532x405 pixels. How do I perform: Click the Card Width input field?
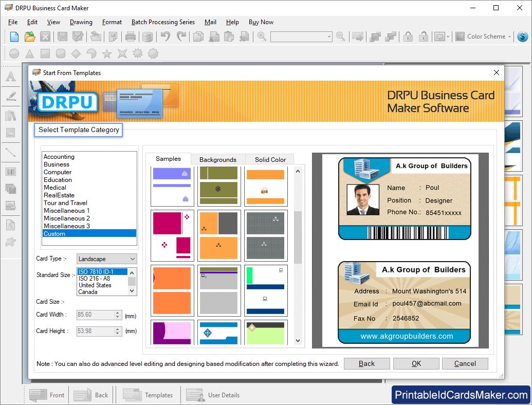tap(96, 315)
